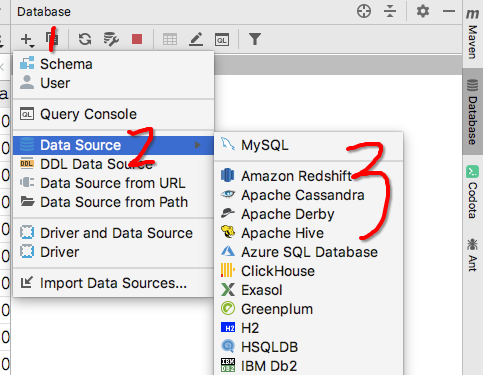Viewport: 483px width, 375px height.
Task: Click the table editor grid icon
Action: pos(170,40)
